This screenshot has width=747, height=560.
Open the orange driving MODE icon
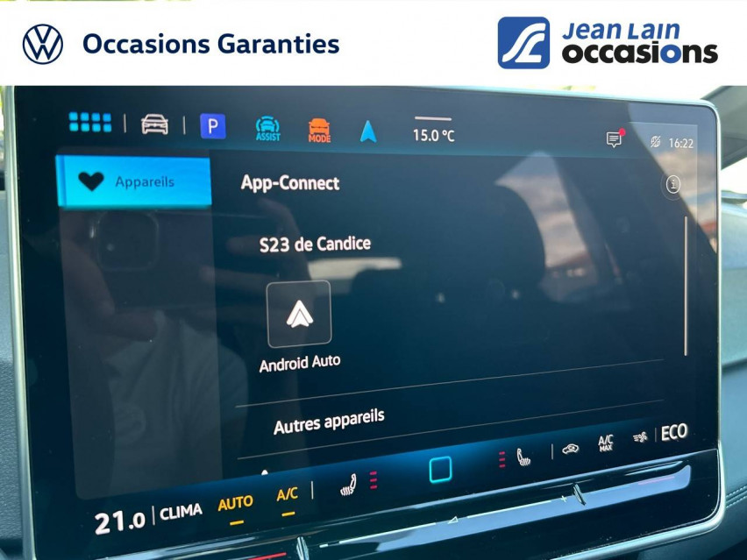(319, 131)
